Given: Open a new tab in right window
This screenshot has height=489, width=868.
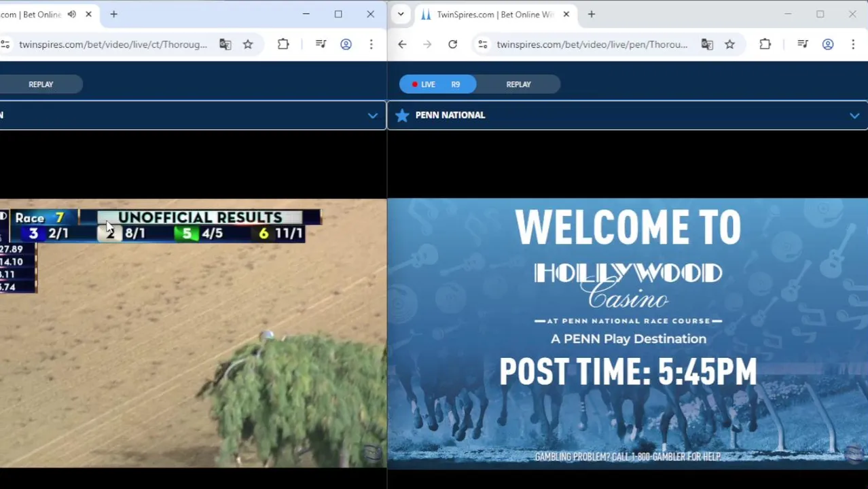Looking at the screenshot, I should click(x=592, y=14).
